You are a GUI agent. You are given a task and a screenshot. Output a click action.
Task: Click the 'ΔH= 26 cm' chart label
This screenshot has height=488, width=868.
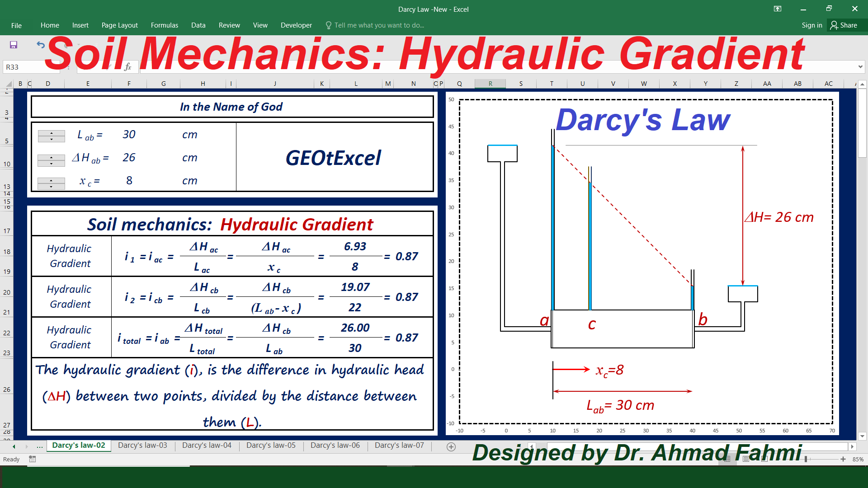point(779,217)
